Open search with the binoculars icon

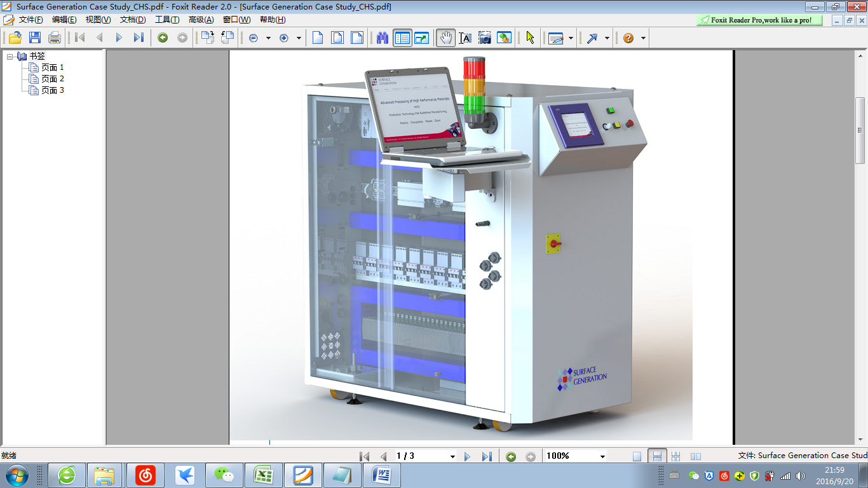pos(382,38)
